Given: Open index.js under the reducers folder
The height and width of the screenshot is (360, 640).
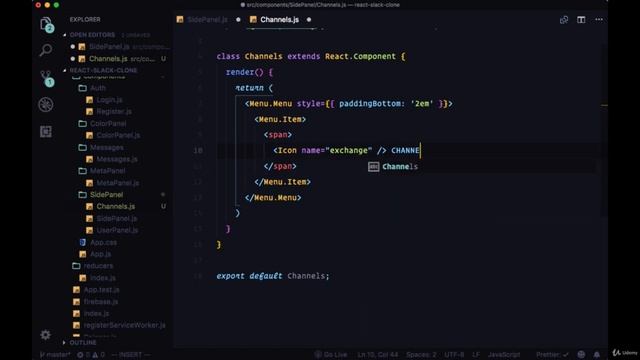Looking at the screenshot, I should (x=102, y=278).
